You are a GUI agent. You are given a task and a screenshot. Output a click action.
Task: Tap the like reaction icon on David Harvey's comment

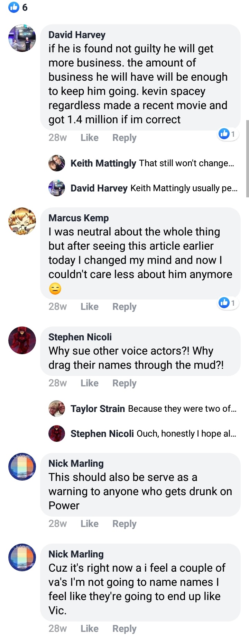pos(224,134)
